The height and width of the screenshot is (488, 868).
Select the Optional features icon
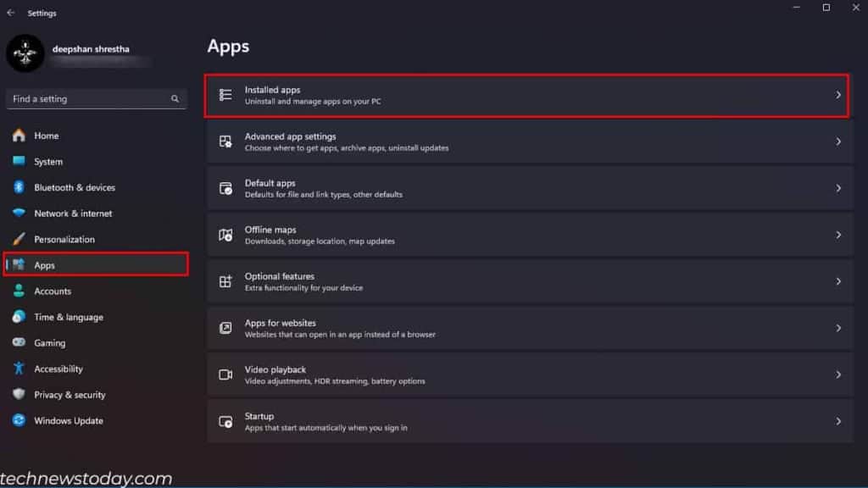[225, 281]
